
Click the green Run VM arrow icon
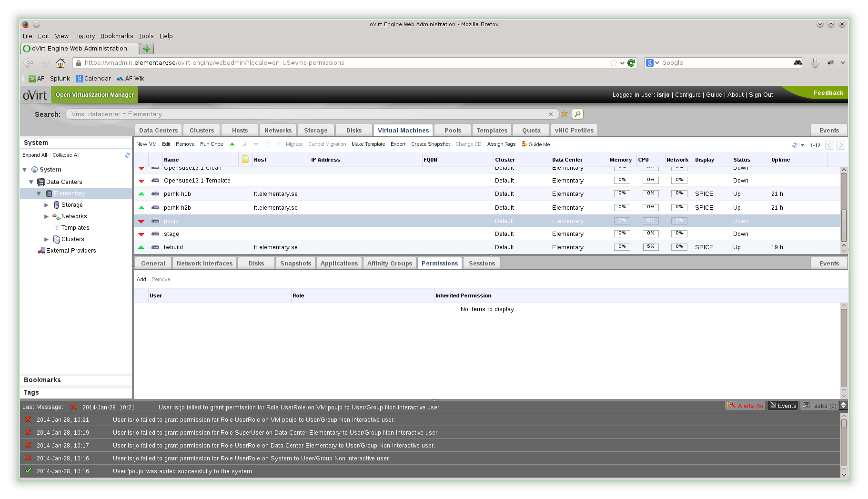232,144
